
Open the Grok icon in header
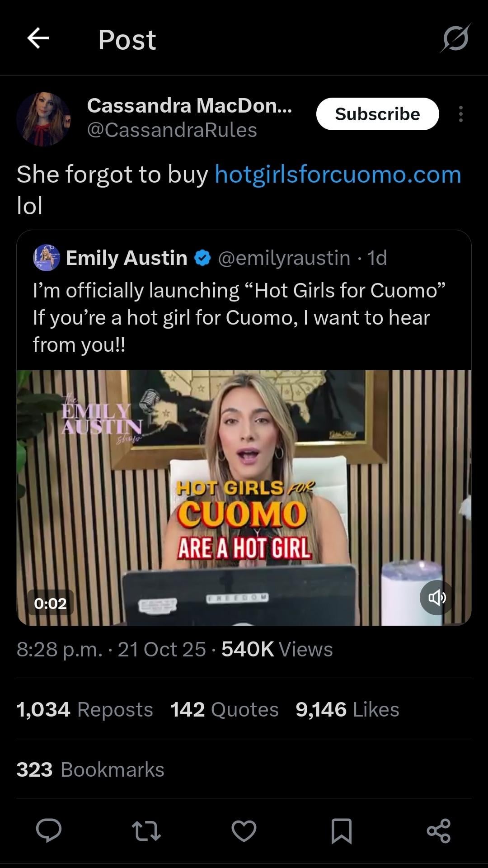tap(455, 38)
